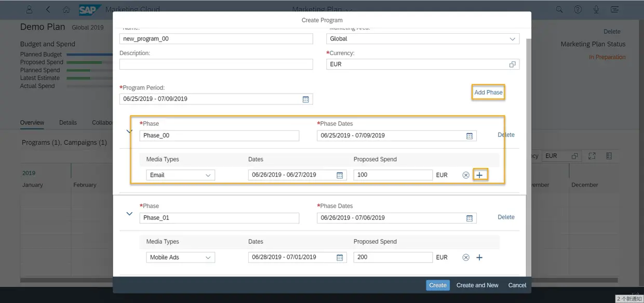
Task: Click the Proposed Spend label in Budget panel
Action: (42, 62)
